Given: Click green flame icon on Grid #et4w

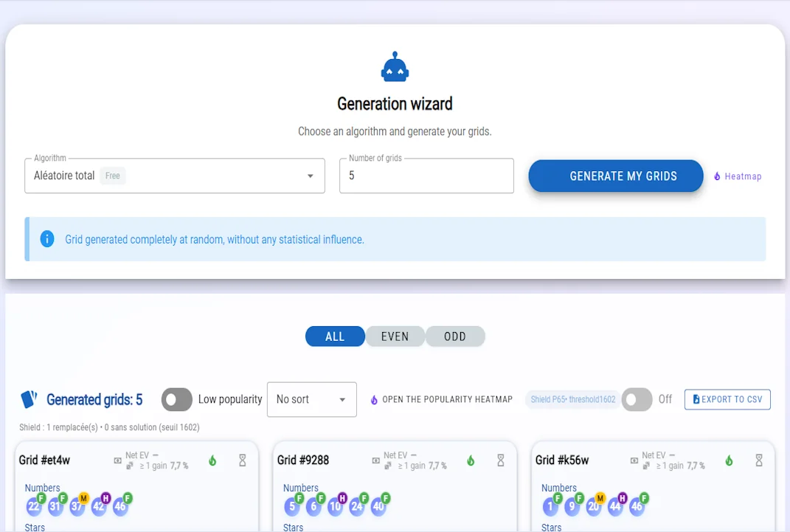Looking at the screenshot, I should 212,460.
